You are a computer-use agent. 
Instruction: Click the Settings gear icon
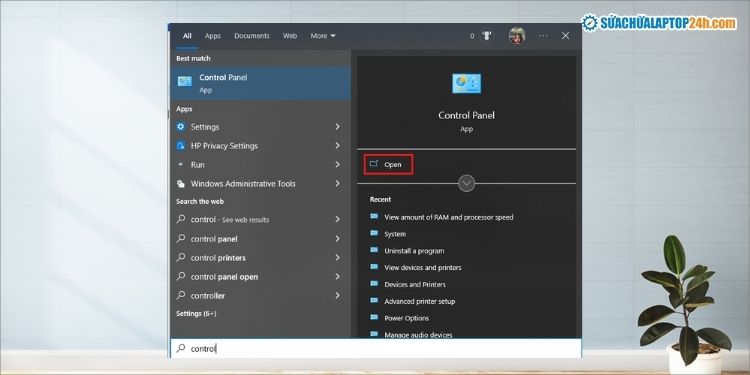(181, 127)
